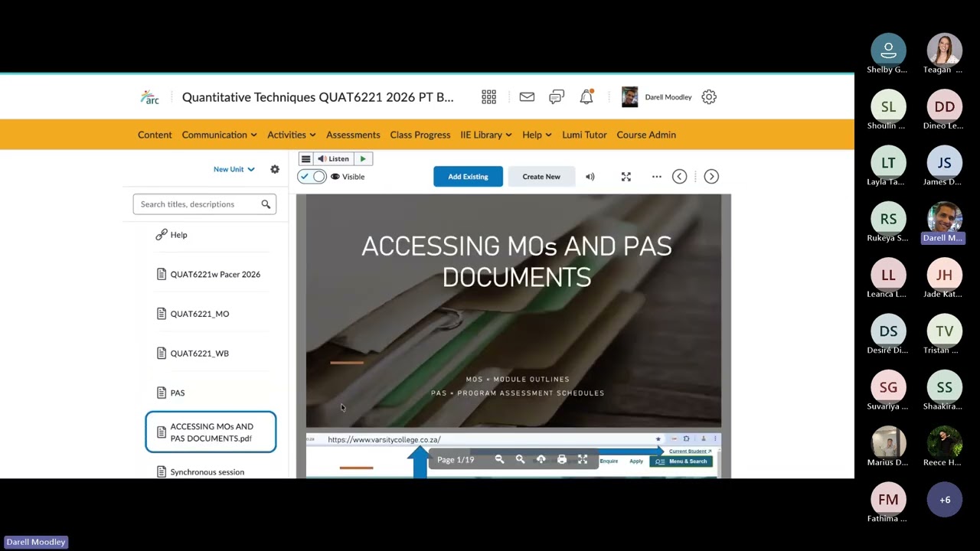Image resolution: width=980 pixels, height=551 pixels.
Task: Open PDF presentation mode icon
Action: (583, 459)
